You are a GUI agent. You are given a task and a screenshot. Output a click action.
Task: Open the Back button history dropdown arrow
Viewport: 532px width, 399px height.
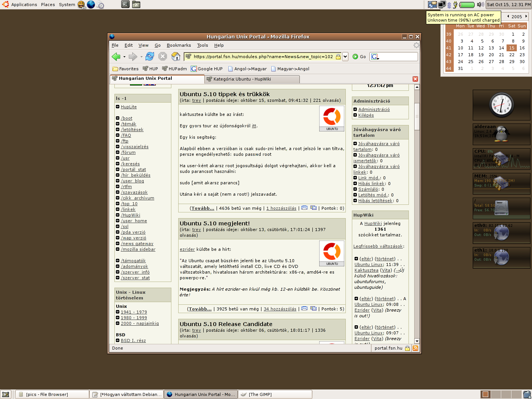click(x=124, y=57)
